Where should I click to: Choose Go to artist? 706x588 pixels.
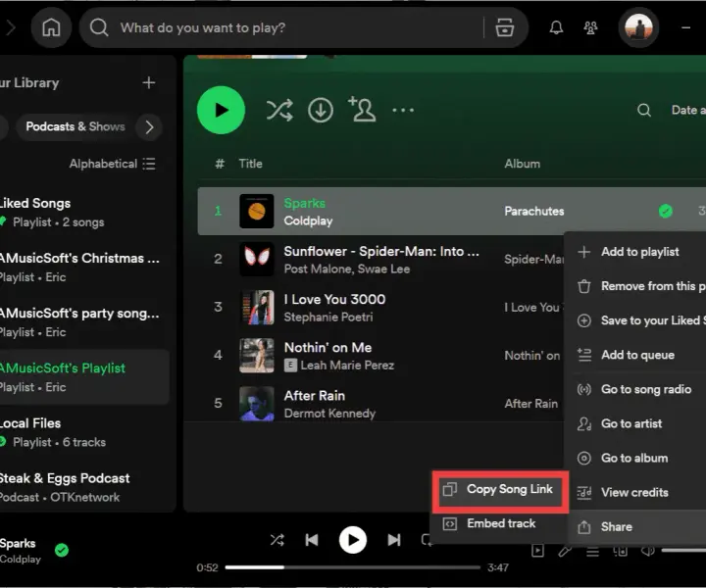tap(635, 423)
